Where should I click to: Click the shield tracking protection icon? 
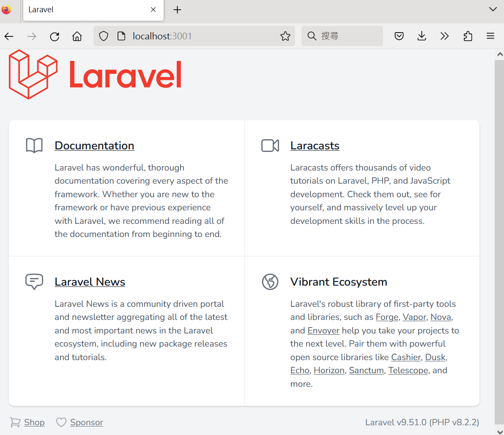(103, 36)
